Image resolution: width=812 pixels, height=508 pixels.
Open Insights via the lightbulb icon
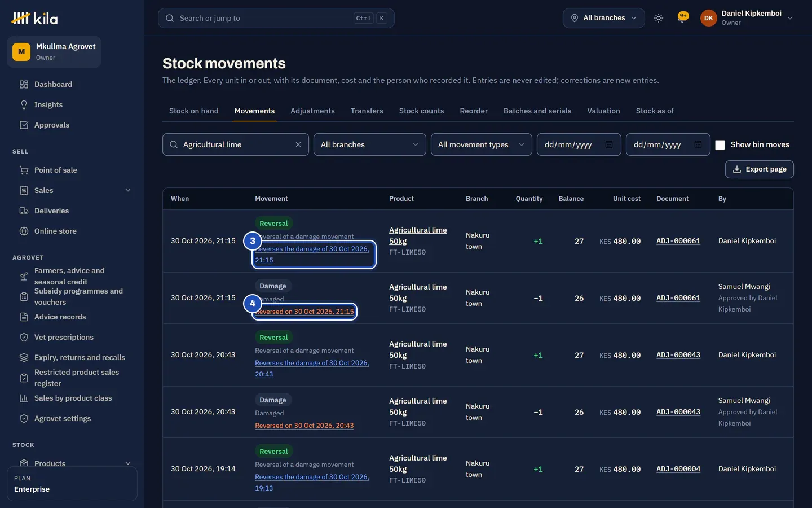click(x=24, y=104)
